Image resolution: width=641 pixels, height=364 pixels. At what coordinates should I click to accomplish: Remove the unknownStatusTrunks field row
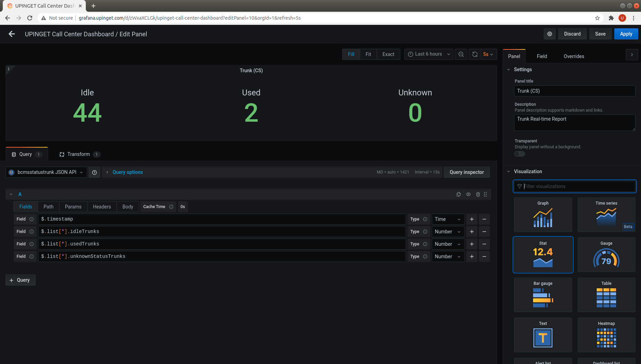click(484, 256)
